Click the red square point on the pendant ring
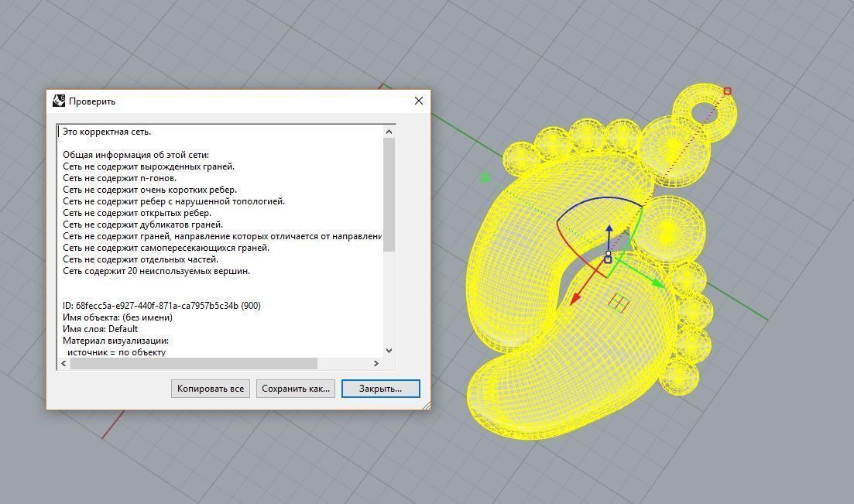Viewport: 854px width, 504px height. 727,91
